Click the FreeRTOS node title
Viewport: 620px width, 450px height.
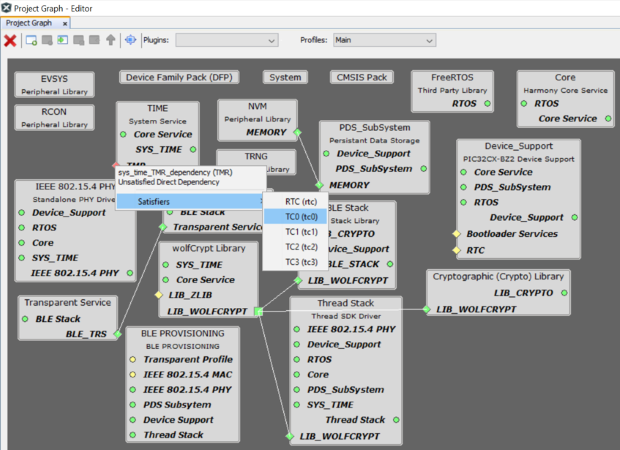pos(452,78)
